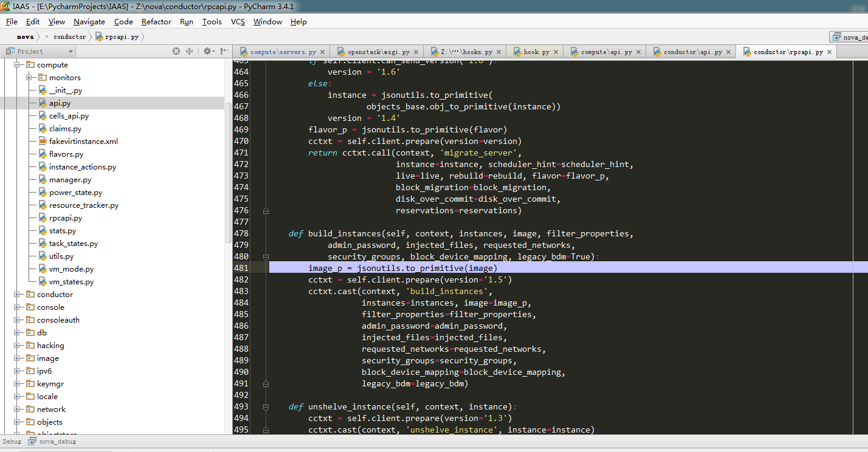This screenshot has height=452, width=868.
Task: Click flavors.py file icon
Action: click(43, 154)
